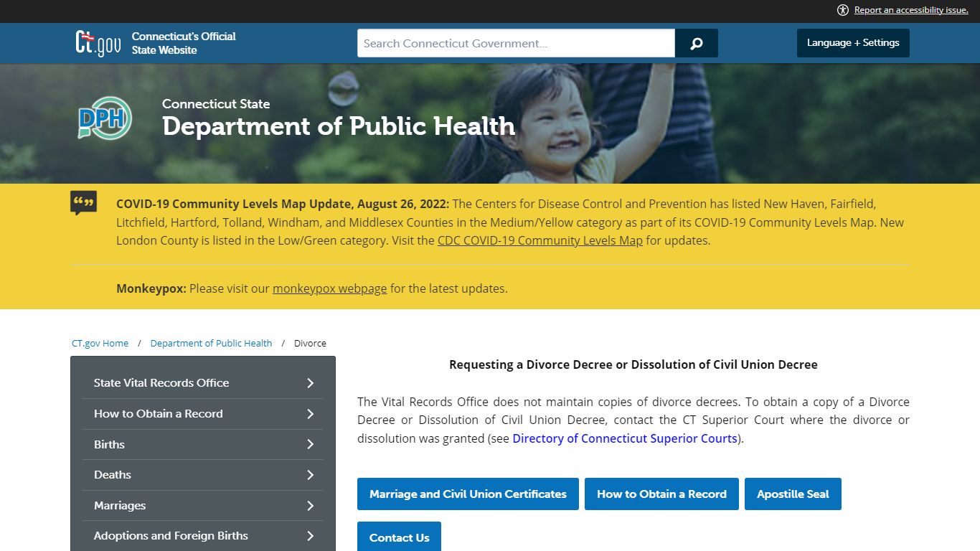Focus the Search Connecticut Government field
Image resolution: width=980 pixels, height=551 pixels.
[x=516, y=43]
